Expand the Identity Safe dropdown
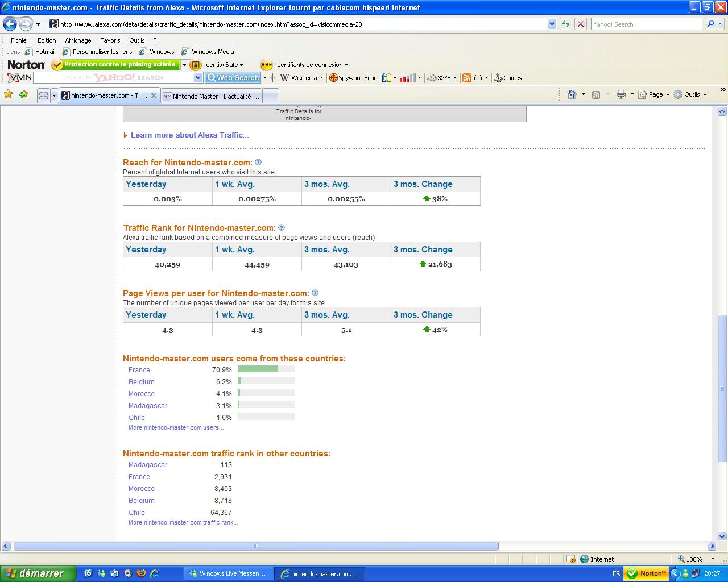728x582 pixels. 241,65
